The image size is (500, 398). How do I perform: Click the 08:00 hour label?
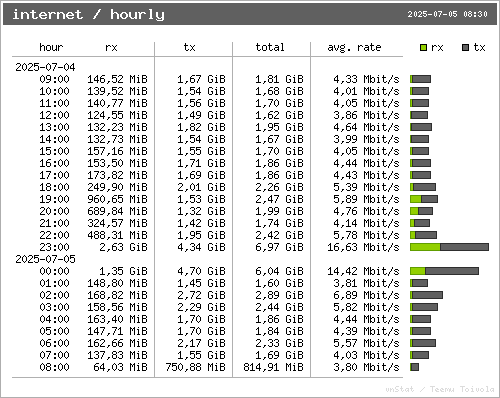(x=54, y=367)
